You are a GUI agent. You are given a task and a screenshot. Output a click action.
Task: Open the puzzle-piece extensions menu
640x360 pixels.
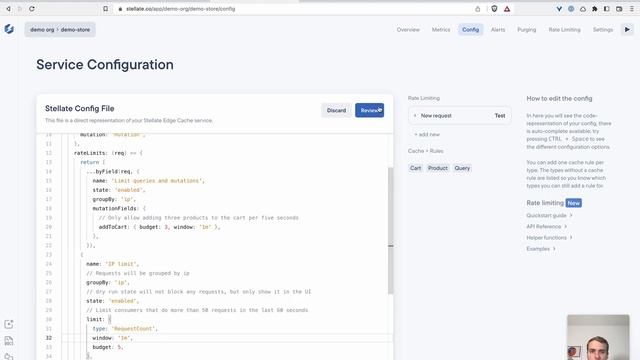tap(595, 9)
